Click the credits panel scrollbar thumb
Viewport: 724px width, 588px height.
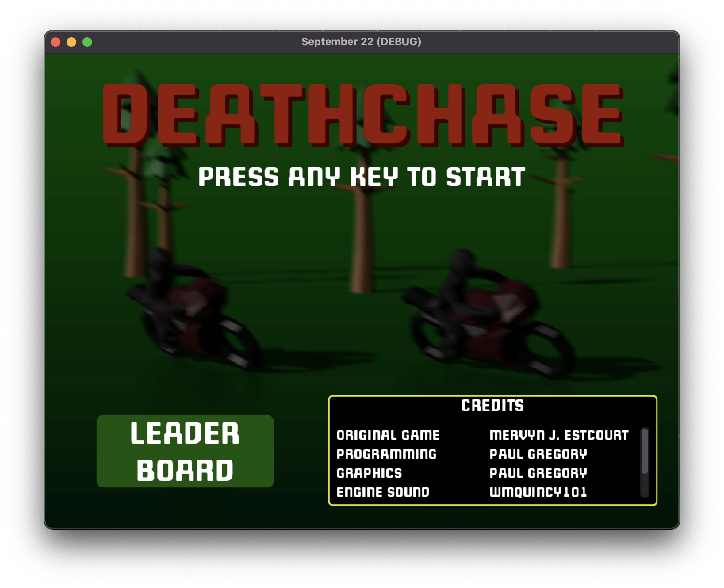[x=644, y=451]
